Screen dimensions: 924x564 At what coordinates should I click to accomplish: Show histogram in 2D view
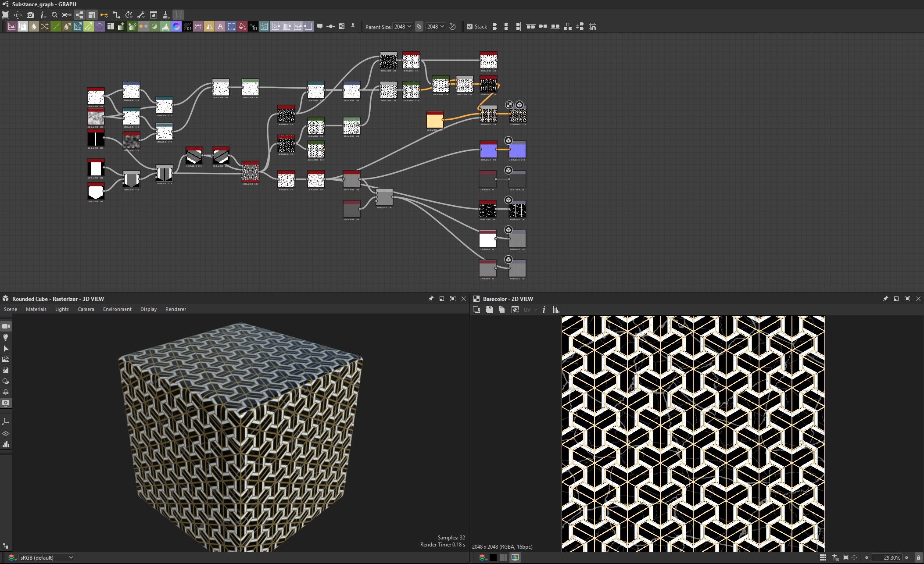point(556,310)
